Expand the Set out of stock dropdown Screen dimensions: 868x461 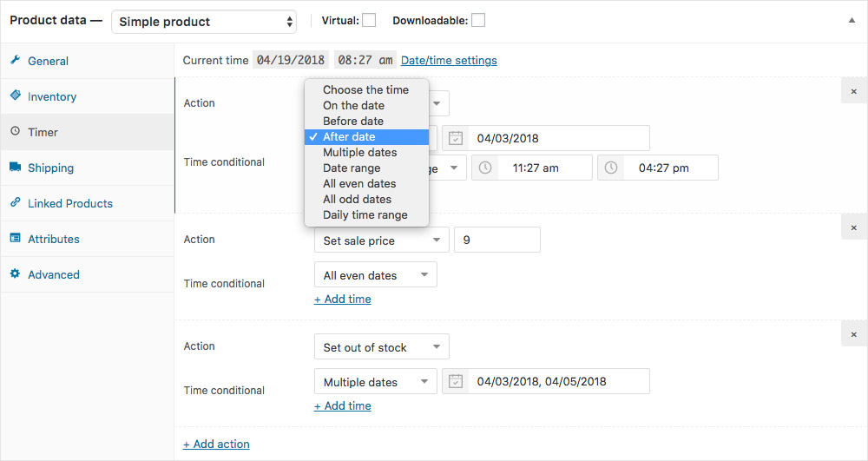(x=381, y=347)
